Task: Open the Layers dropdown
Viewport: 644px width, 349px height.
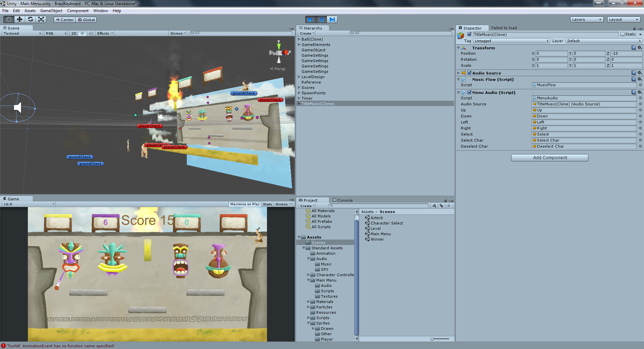Action: coord(587,19)
